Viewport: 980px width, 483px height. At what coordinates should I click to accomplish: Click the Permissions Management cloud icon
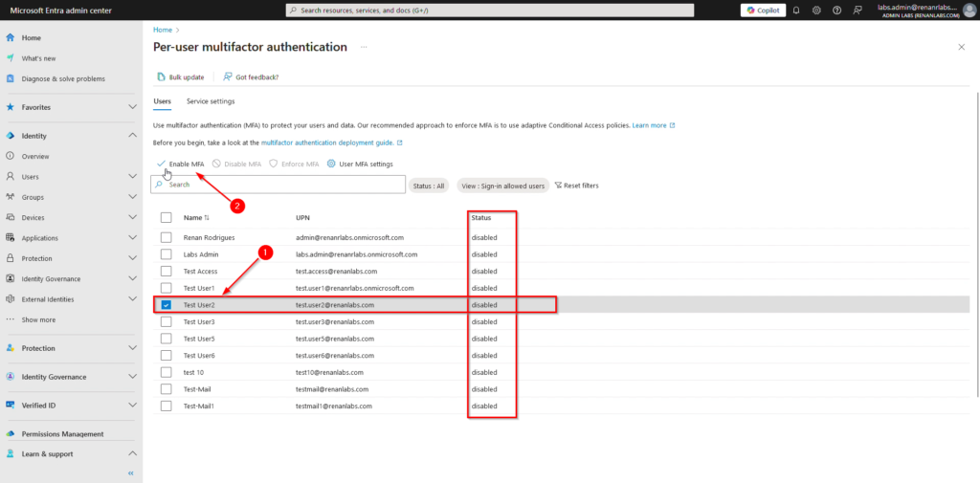pyautogui.click(x=10, y=433)
